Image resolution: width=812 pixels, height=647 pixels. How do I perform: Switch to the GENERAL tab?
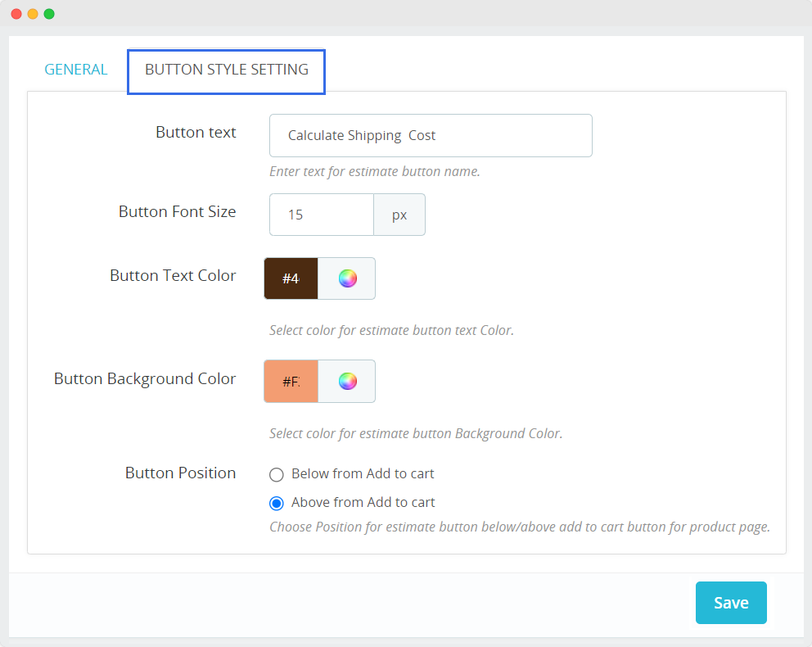(x=76, y=70)
